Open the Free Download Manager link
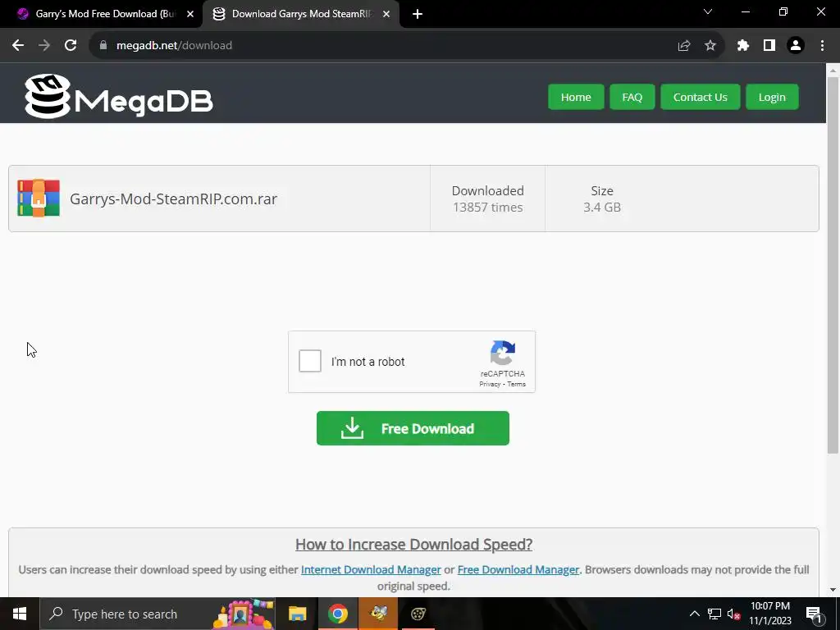 (x=518, y=569)
